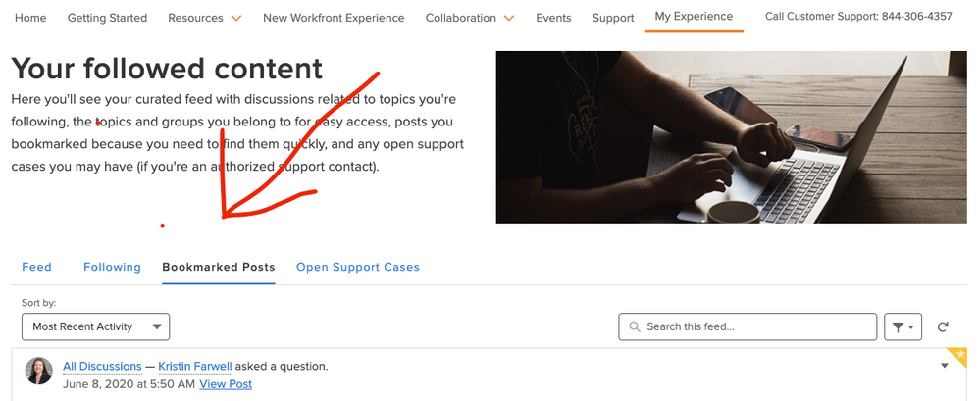980x401 pixels.
Task: Click Kristin Farwell's profile avatar
Action: coord(39,371)
